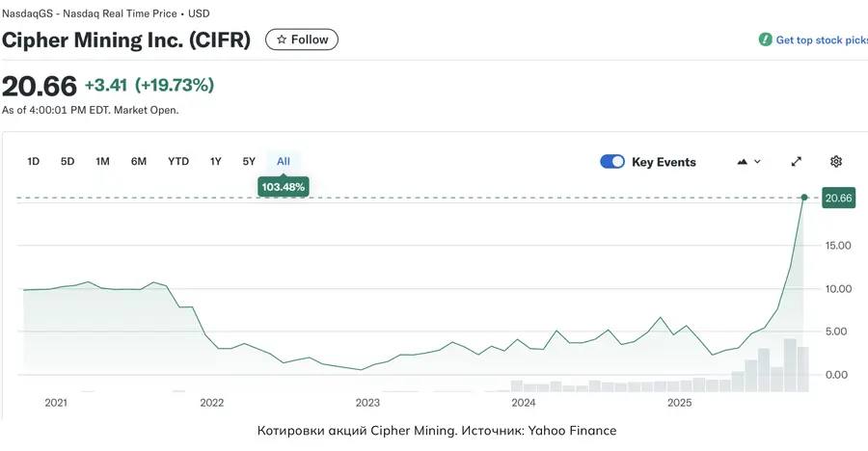Click the green icon beside top stock picks

pyautogui.click(x=766, y=40)
